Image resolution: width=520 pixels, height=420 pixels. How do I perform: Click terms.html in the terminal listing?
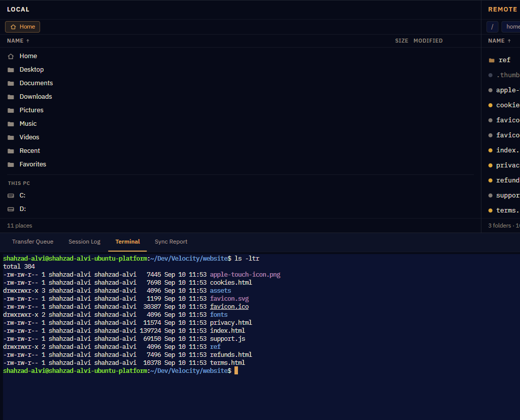(227, 363)
